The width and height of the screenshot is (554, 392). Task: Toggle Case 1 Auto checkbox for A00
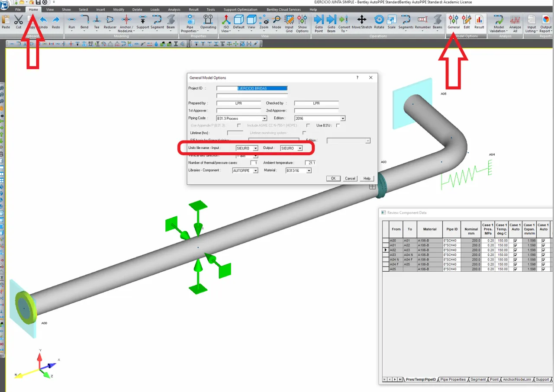tap(515, 241)
